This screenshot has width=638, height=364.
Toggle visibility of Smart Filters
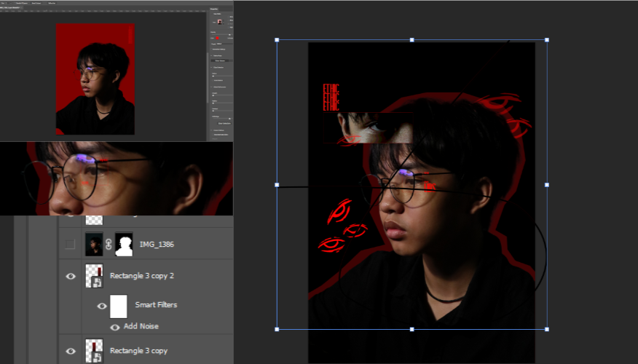tap(102, 306)
